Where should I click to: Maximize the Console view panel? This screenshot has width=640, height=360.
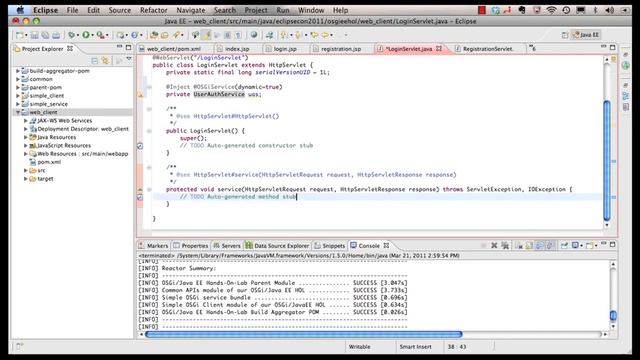[613, 244]
